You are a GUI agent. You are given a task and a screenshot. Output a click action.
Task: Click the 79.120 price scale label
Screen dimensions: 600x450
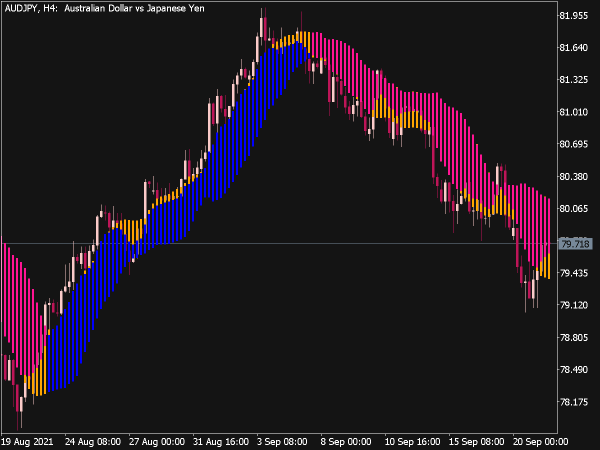click(x=574, y=305)
